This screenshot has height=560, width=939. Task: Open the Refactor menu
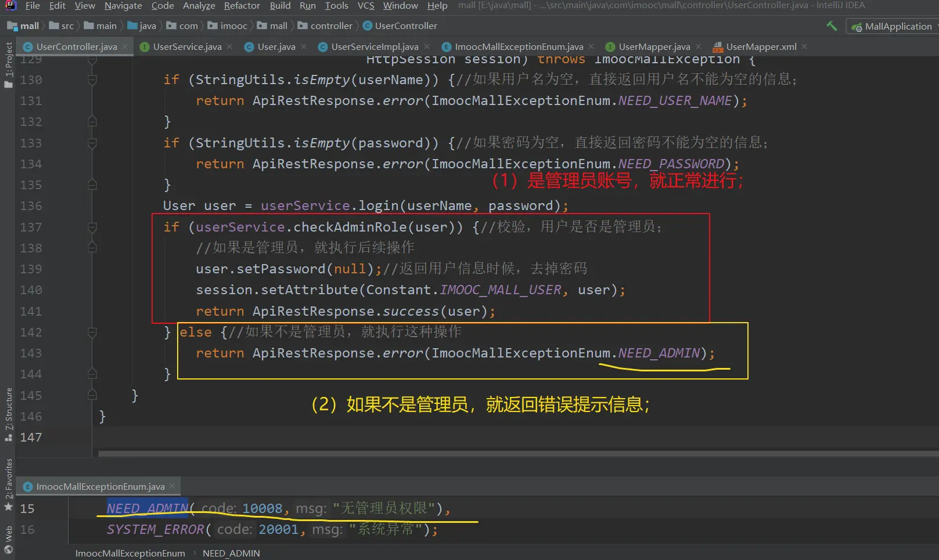point(242,6)
